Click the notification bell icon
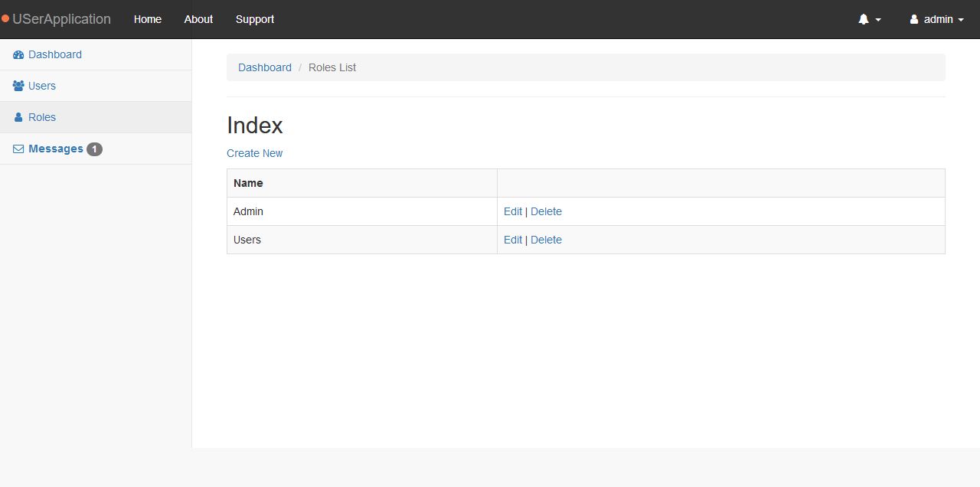 click(x=864, y=20)
